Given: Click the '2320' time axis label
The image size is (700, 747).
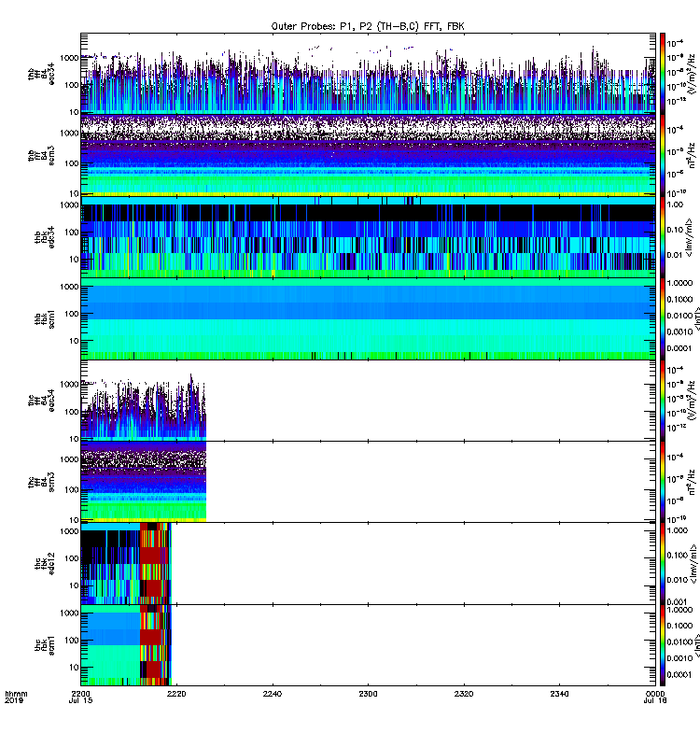Looking at the screenshot, I should coord(464,694).
